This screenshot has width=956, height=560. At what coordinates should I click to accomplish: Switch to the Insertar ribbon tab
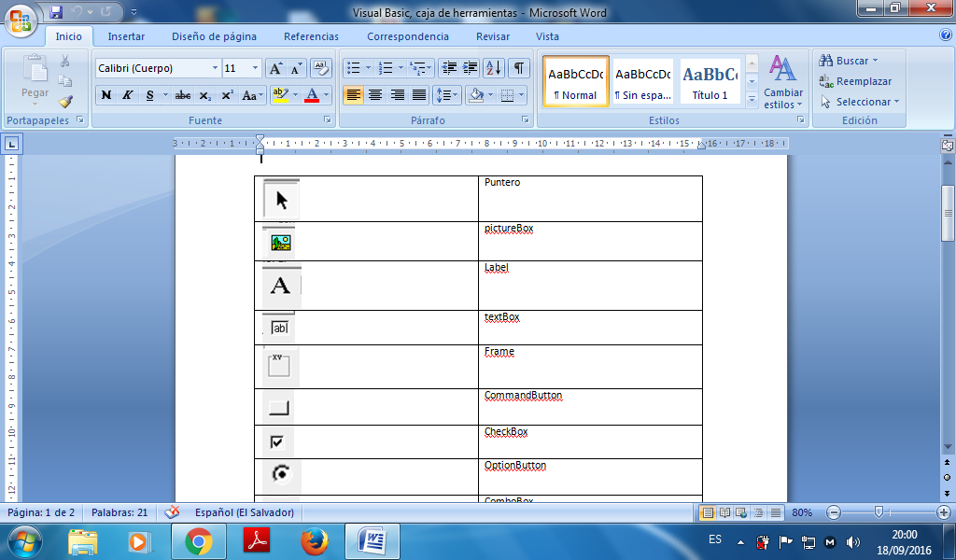(126, 36)
